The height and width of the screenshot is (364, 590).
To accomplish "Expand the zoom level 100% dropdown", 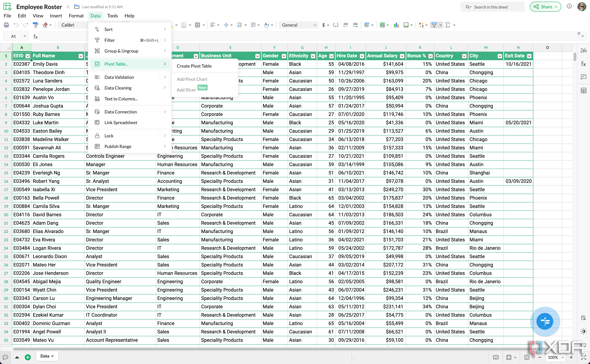I will pos(563,357).
